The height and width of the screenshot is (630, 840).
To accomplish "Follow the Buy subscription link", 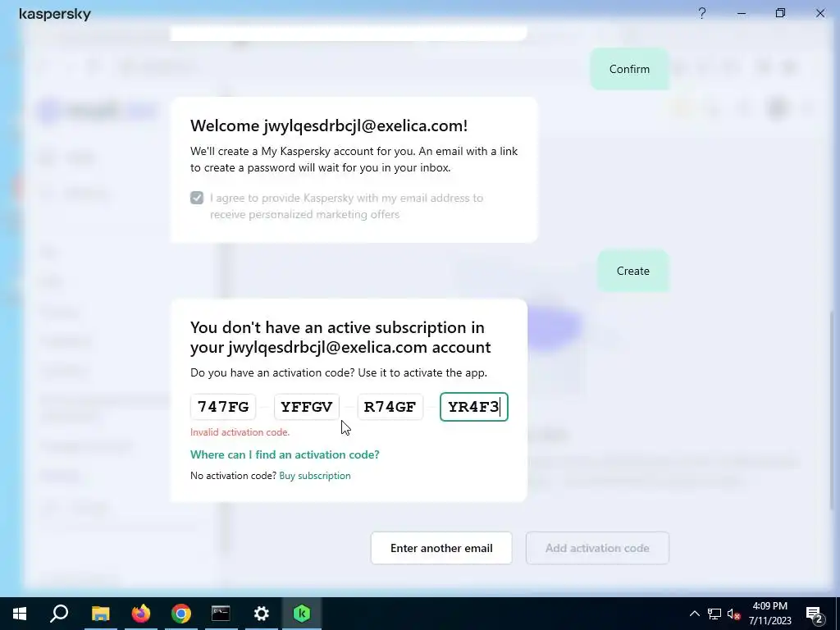I will pos(315,476).
